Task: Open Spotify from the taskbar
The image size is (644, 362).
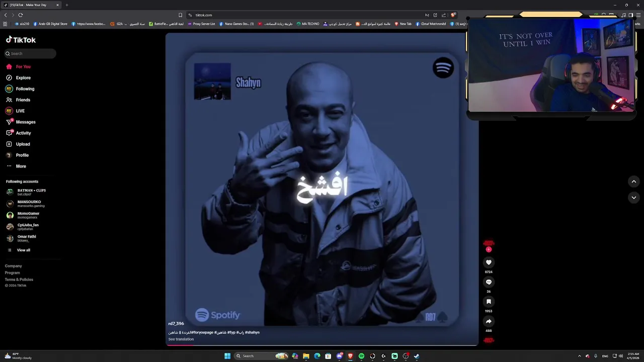Action: coord(361,356)
